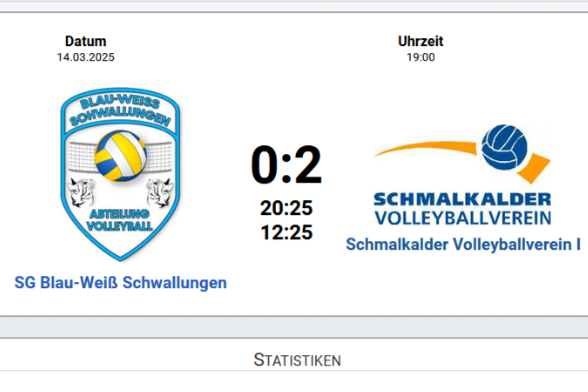Click the gray divider bar above Statistiken
The image size is (588, 392).
click(x=294, y=327)
